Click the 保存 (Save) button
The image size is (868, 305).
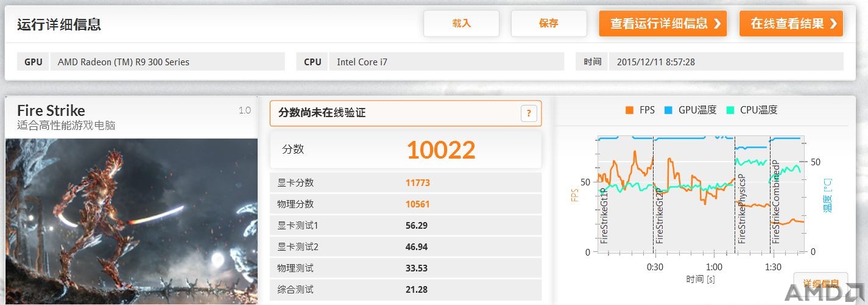coord(548,24)
